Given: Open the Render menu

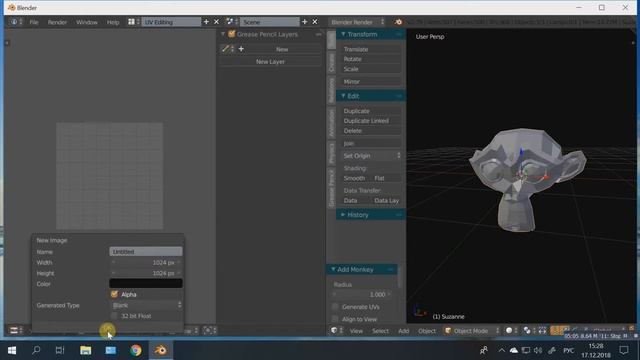Looking at the screenshot, I should click(x=57, y=22).
